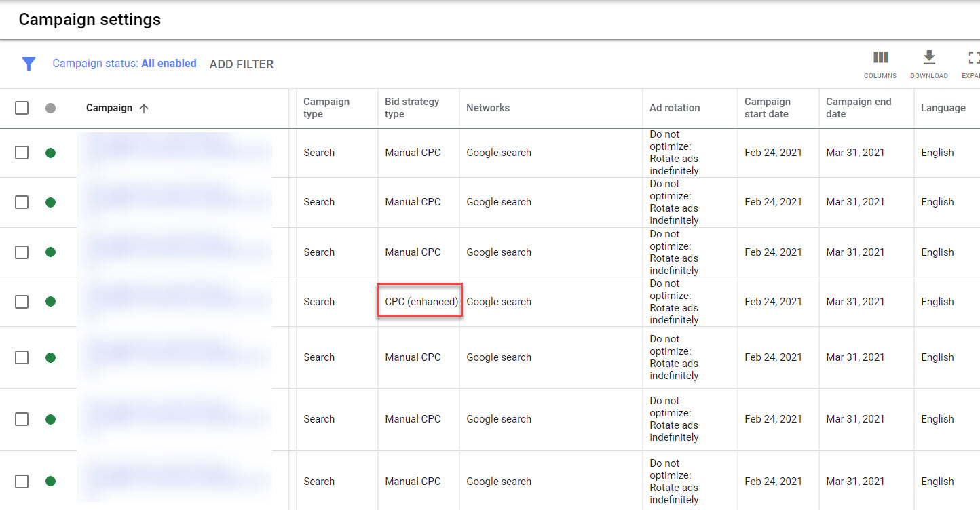Click ADD FILTER button
The image size is (980, 510).
click(241, 64)
